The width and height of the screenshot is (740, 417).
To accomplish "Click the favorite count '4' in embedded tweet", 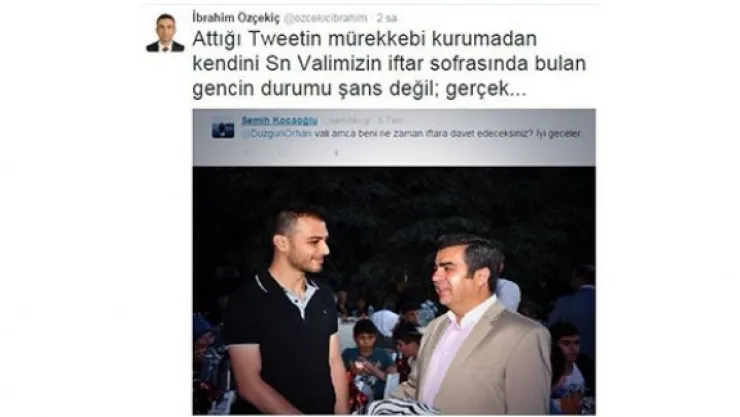I will pyautogui.click(x=336, y=153).
